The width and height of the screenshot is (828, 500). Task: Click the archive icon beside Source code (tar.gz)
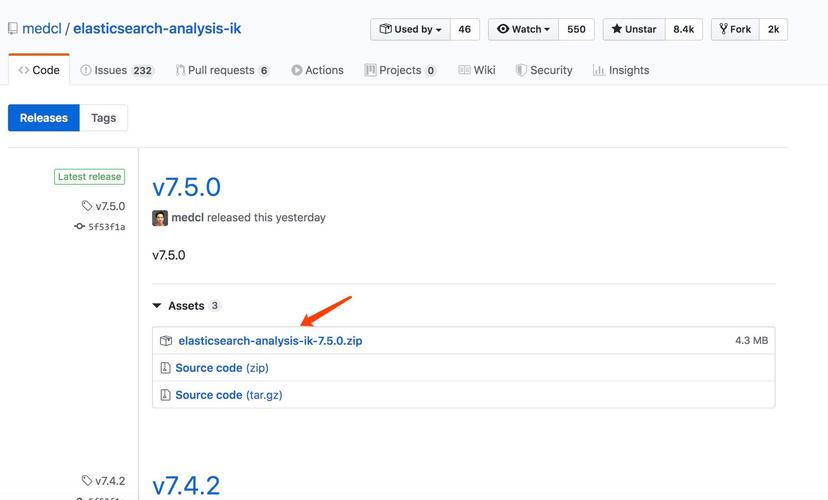(165, 395)
